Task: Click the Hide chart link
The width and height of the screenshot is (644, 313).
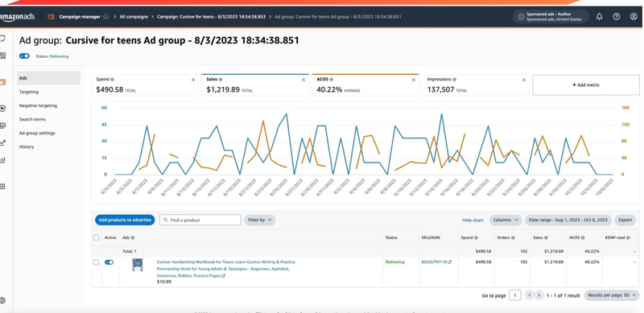Action: click(x=473, y=220)
